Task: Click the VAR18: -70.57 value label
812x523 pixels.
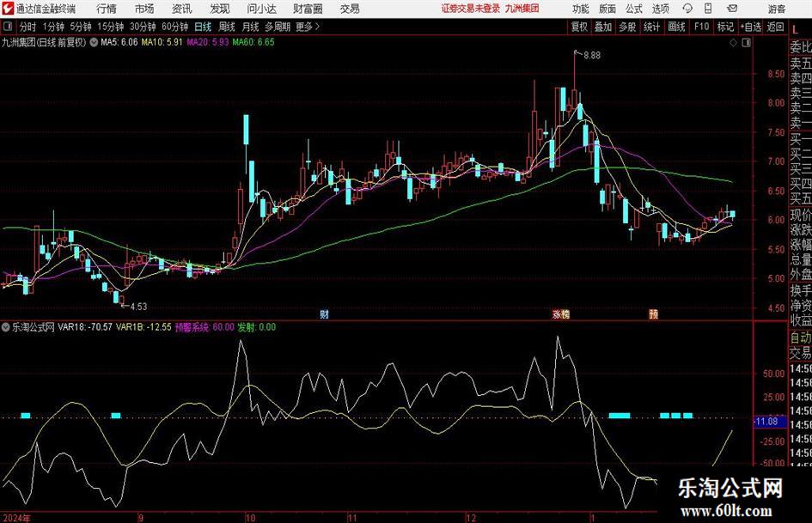Action: point(85,327)
